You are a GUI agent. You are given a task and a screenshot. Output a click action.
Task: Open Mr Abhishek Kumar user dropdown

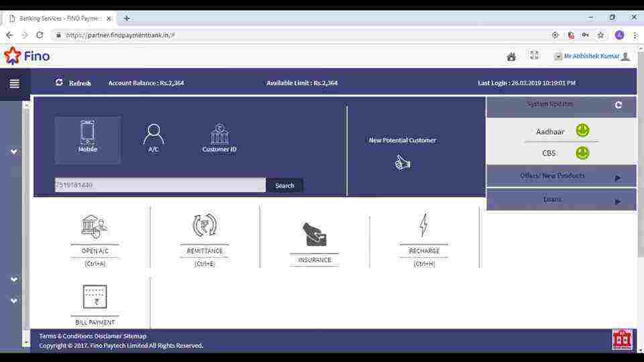coord(592,56)
